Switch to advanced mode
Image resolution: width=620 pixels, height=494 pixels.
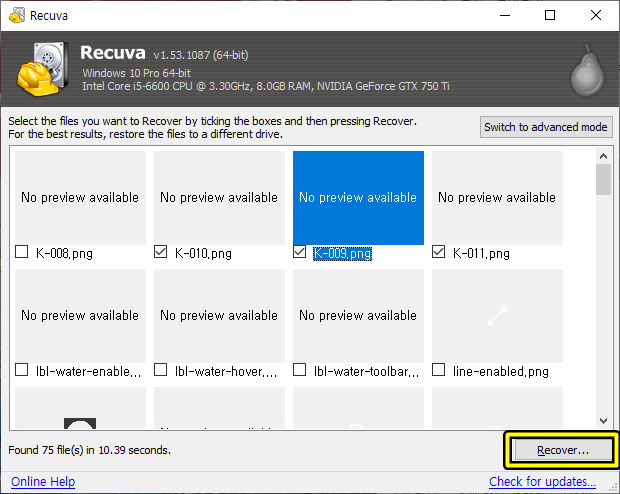546,127
